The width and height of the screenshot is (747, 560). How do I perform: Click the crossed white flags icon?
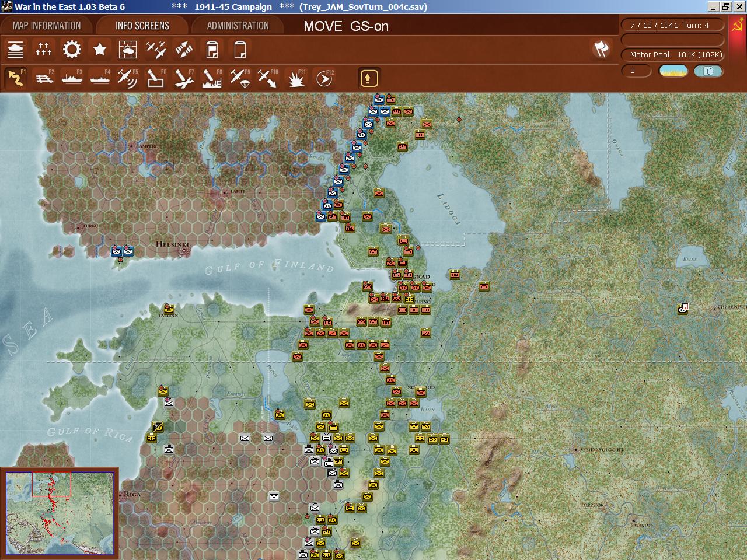[x=602, y=49]
